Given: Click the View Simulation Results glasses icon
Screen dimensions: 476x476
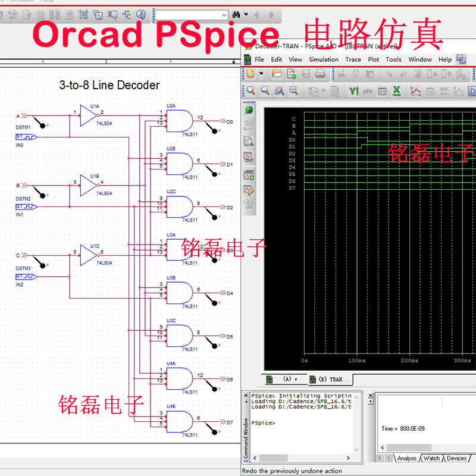Looking at the screenshot, I should click(x=249, y=157).
